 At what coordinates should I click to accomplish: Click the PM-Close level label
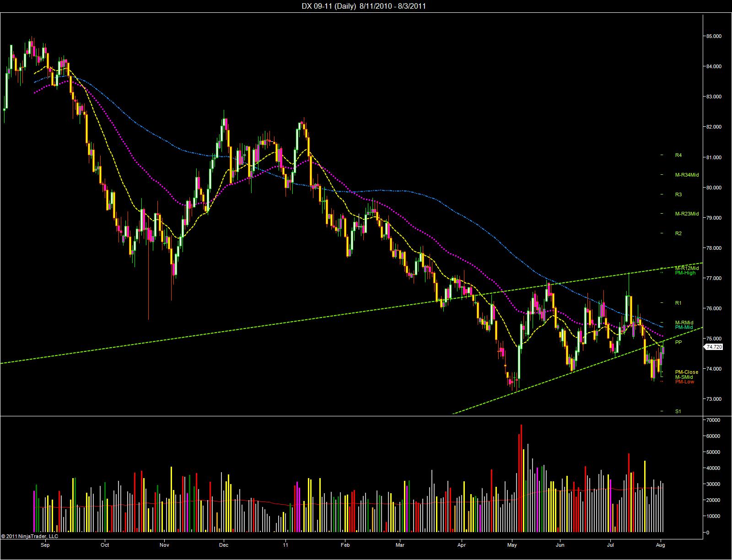pyautogui.click(x=687, y=372)
